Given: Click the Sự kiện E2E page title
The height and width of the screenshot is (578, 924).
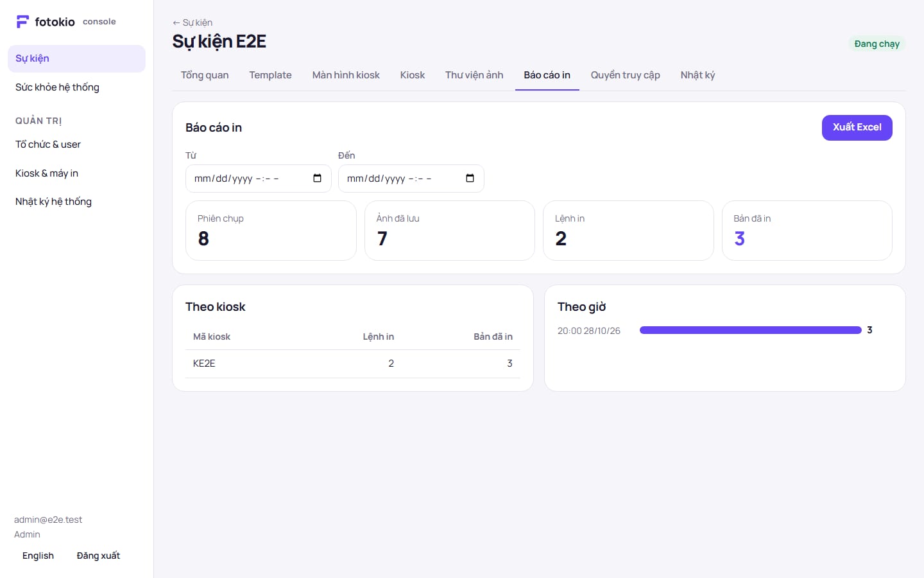Looking at the screenshot, I should click(x=219, y=42).
